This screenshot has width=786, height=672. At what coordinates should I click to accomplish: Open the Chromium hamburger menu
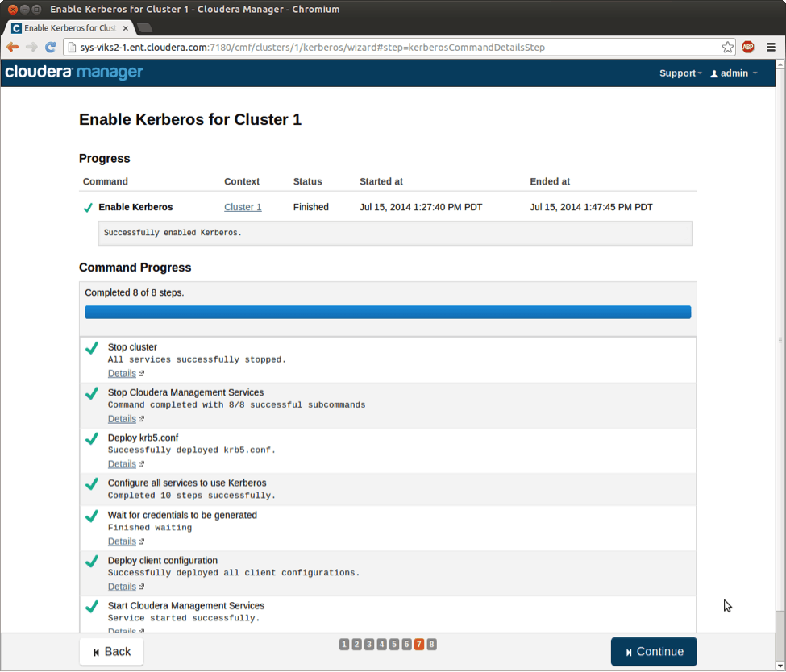771,48
